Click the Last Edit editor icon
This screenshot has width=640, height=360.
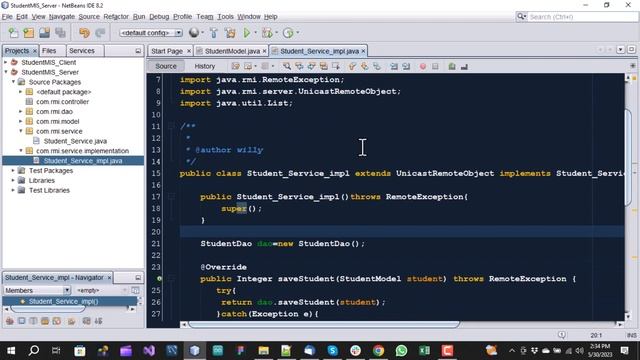[x=236, y=66]
